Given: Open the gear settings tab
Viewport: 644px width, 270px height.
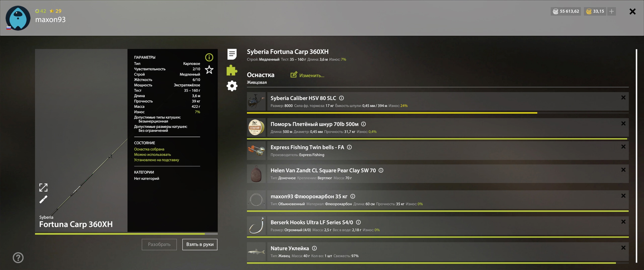Looking at the screenshot, I should (232, 86).
